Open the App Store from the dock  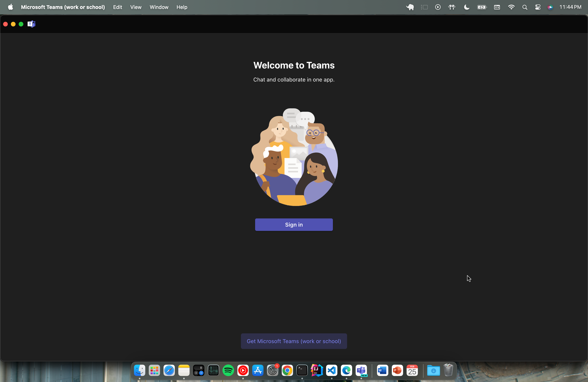(258, 371)
